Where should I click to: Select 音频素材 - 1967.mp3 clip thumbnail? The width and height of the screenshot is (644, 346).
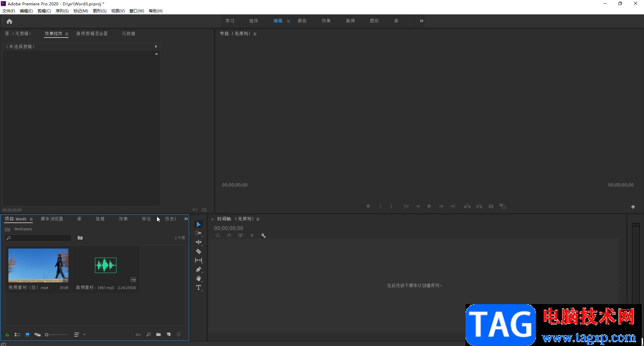click(106, 265)
